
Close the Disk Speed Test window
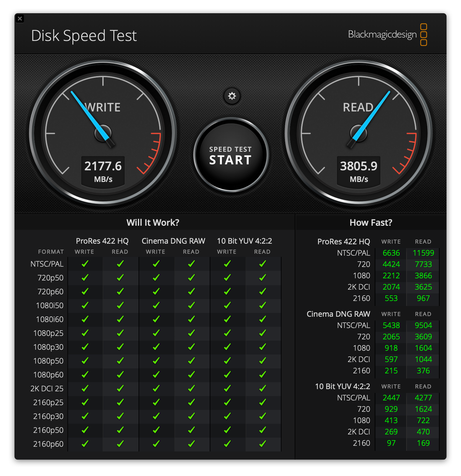pyautogui.click(x=20, y=19)
